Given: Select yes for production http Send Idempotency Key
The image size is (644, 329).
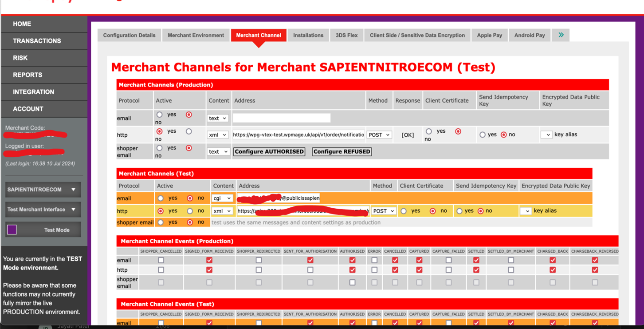Looking at the screenshot, I should [x=483, y=135].
